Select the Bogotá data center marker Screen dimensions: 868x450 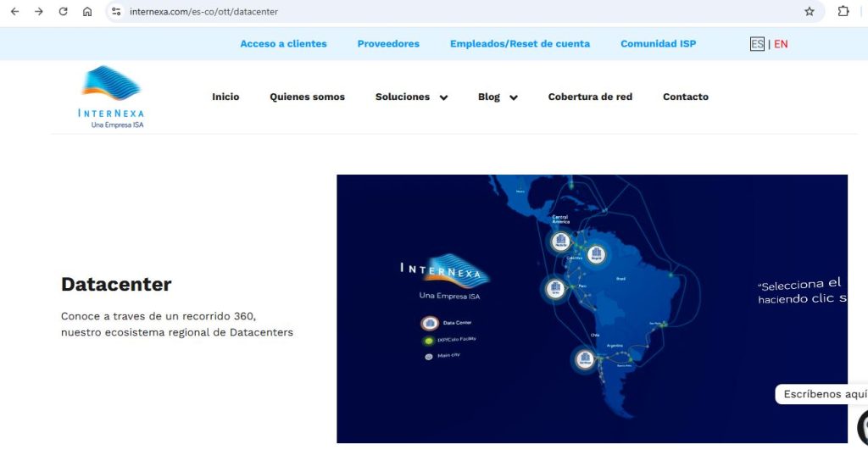pyautogui.click(x=596, y=253)
